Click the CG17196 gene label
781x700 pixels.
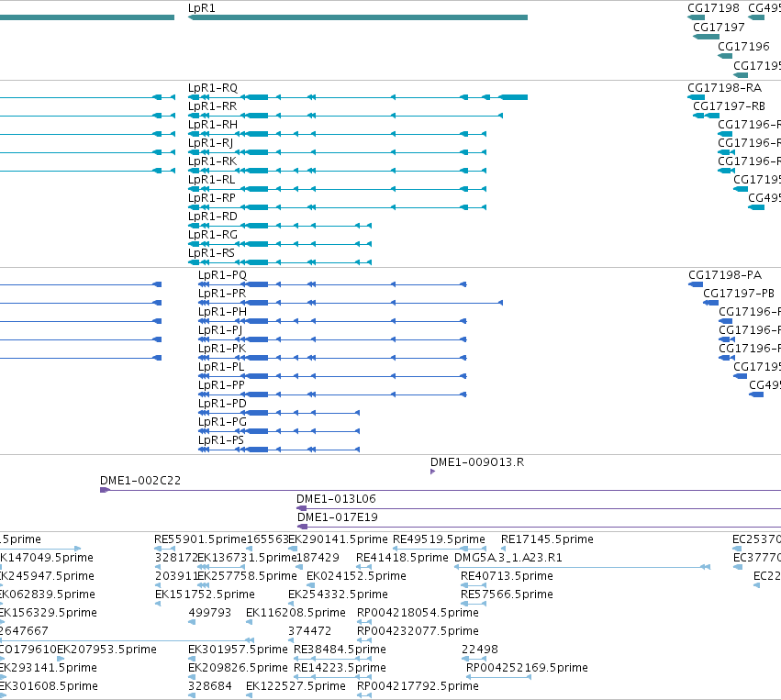click(x=743, y=47)
